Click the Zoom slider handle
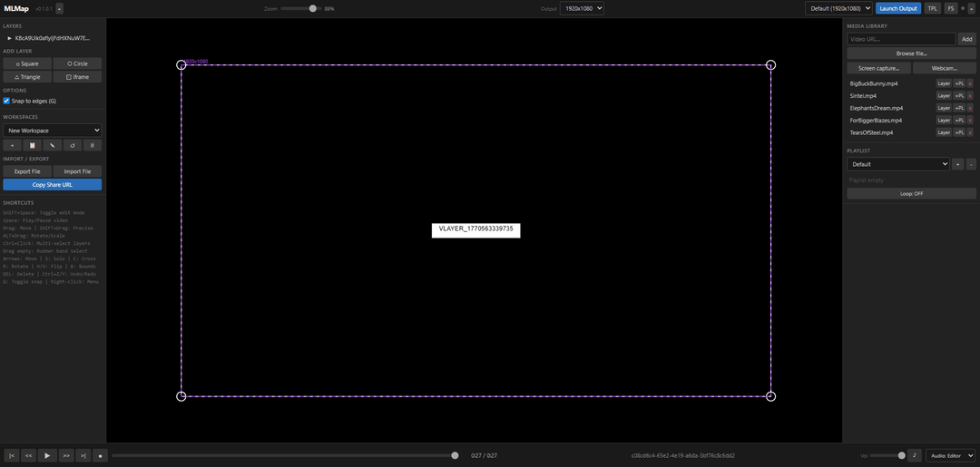Screen dimensions: 980x467 tap(312, 9)
